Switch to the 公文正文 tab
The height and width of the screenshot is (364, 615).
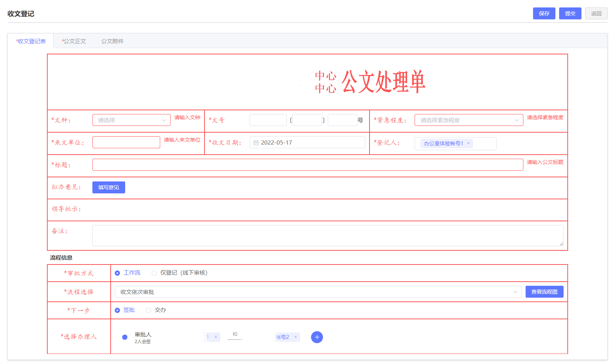[74, 41]
